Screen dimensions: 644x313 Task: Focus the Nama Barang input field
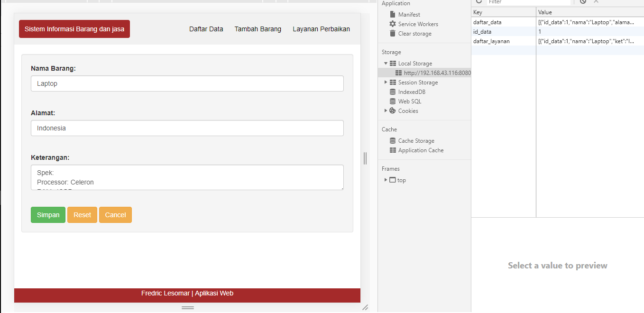[x=187, y=83]
